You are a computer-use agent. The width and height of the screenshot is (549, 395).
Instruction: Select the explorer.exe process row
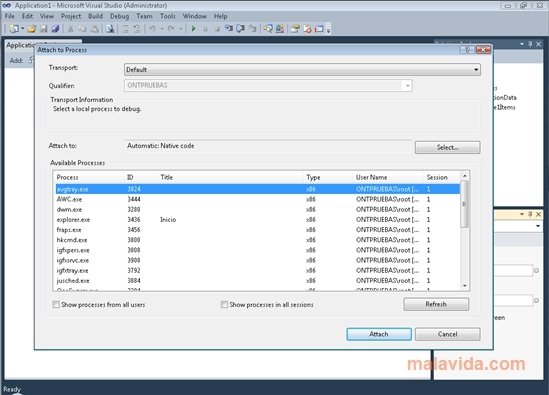258,220
